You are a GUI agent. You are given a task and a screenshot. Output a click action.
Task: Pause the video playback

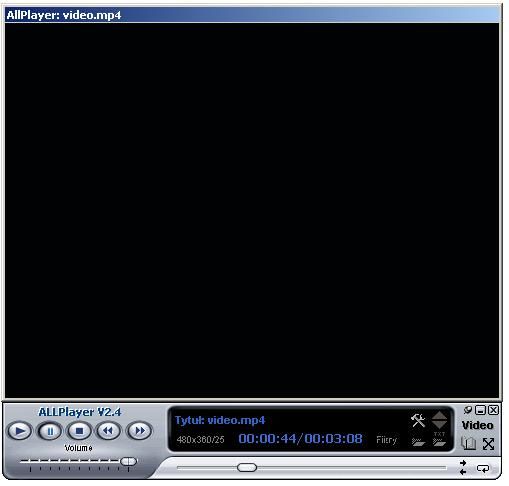click(x=50, y=431)
